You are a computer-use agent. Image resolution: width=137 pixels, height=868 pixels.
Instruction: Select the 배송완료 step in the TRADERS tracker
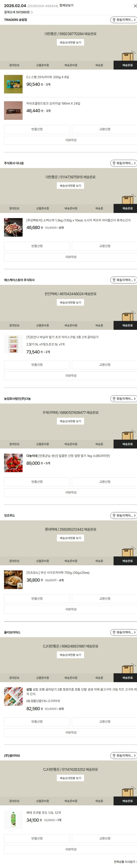click(x=128, y=65)
